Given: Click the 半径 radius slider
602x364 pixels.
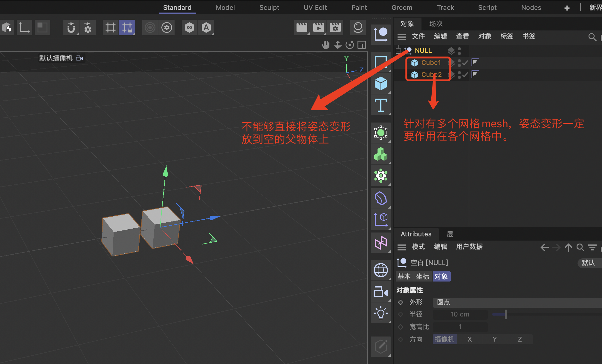Looking at the screenshot, I should 505,314.
